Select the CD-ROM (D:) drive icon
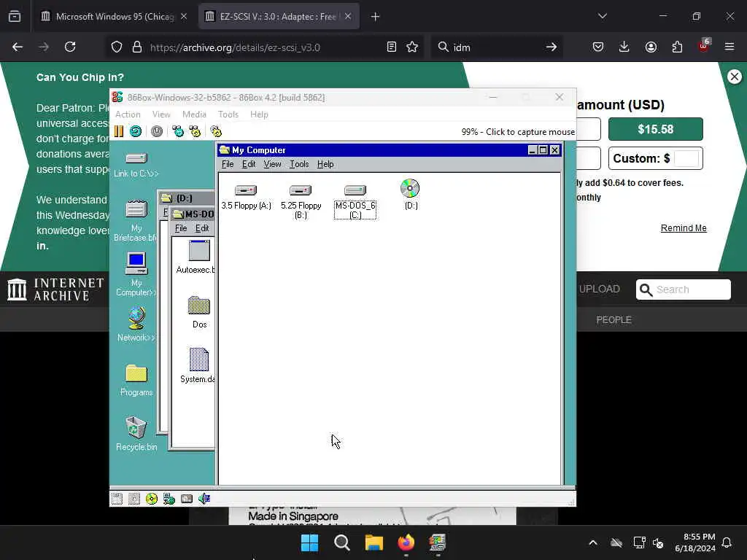747x560 pixels. (410, 194)
